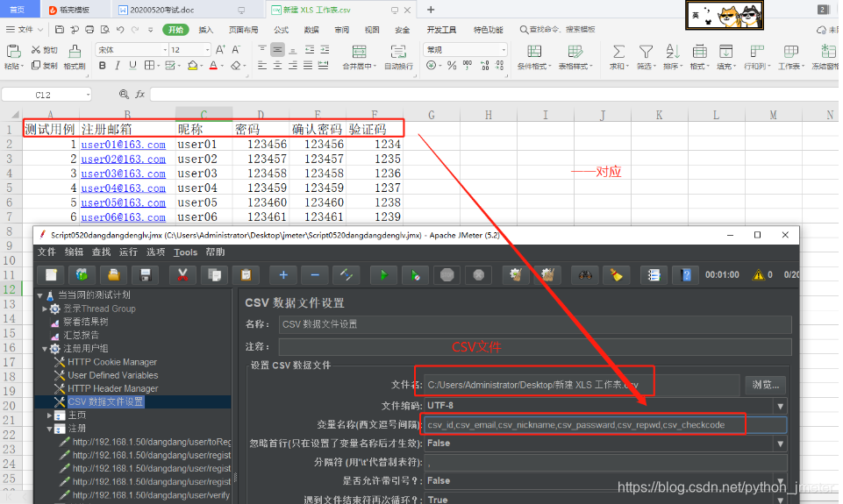The height and width of the screenshot is (504, 843).
Task: Click the Sort (排序) icon
Action: click(x=673, y=52)
